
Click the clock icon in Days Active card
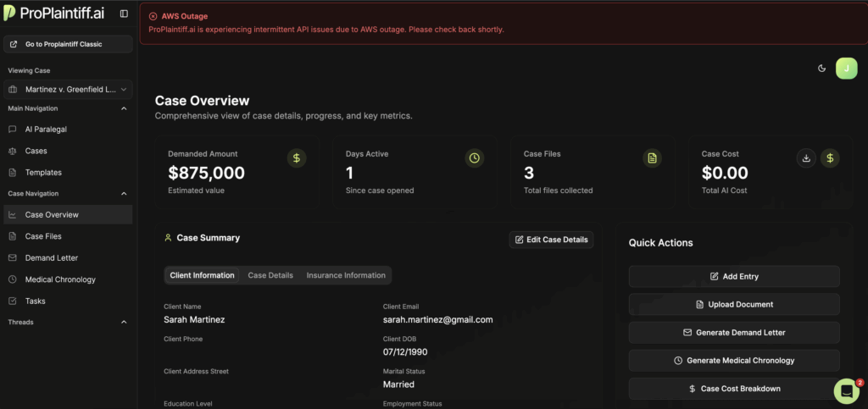(475, 158)
